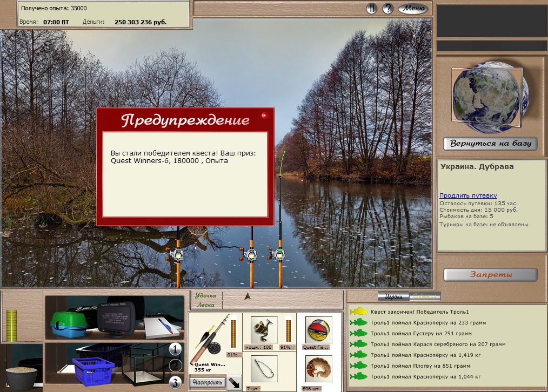The width and height of the screenshot is (548, 392).
Task: Select rod slot 3
Action: pyautogui.click(x=175, y=382)
